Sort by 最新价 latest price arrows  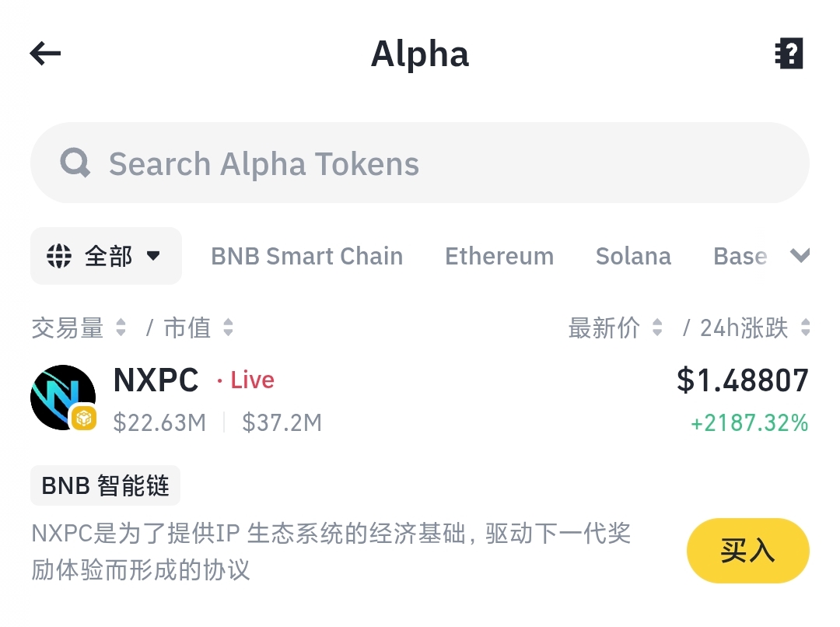[657, 328]
